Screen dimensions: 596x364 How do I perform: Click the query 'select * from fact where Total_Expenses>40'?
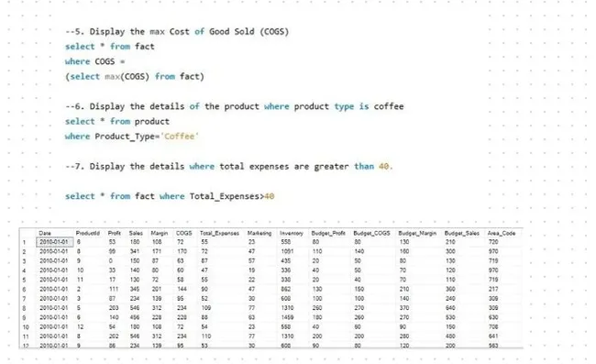pos(170,196)
